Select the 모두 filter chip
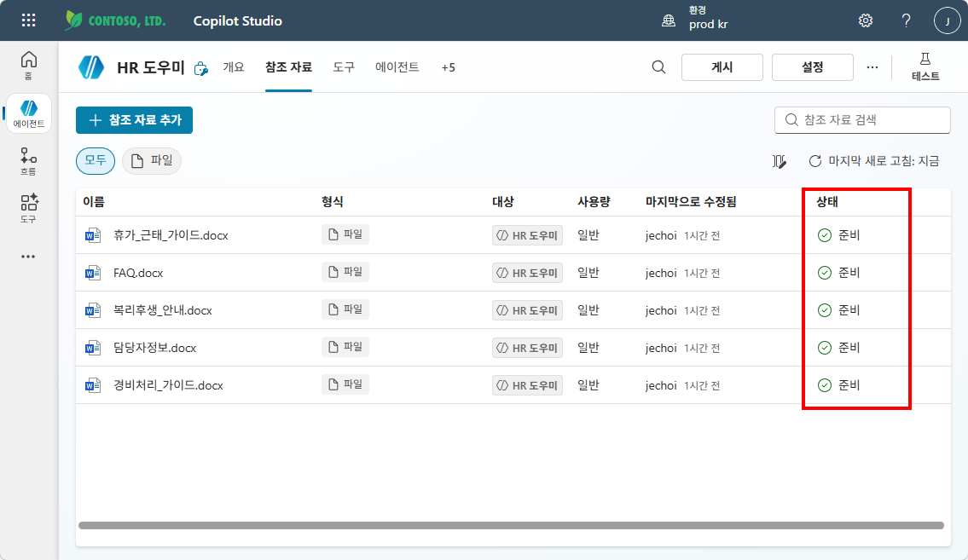The image size is (968, 560). (x=96, y=161)
